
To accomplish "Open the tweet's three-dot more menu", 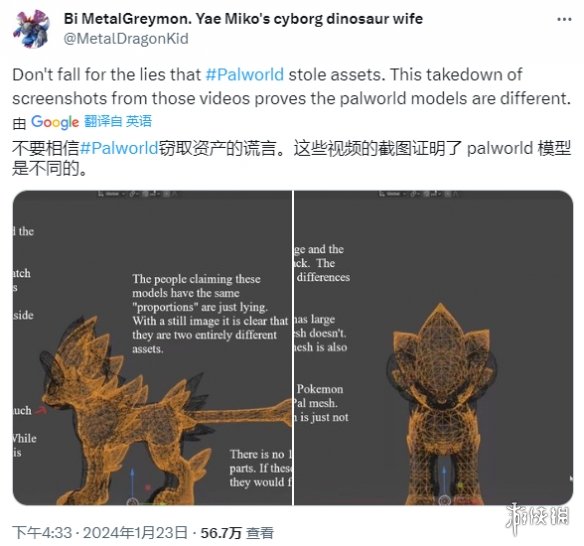I will 564,19.
